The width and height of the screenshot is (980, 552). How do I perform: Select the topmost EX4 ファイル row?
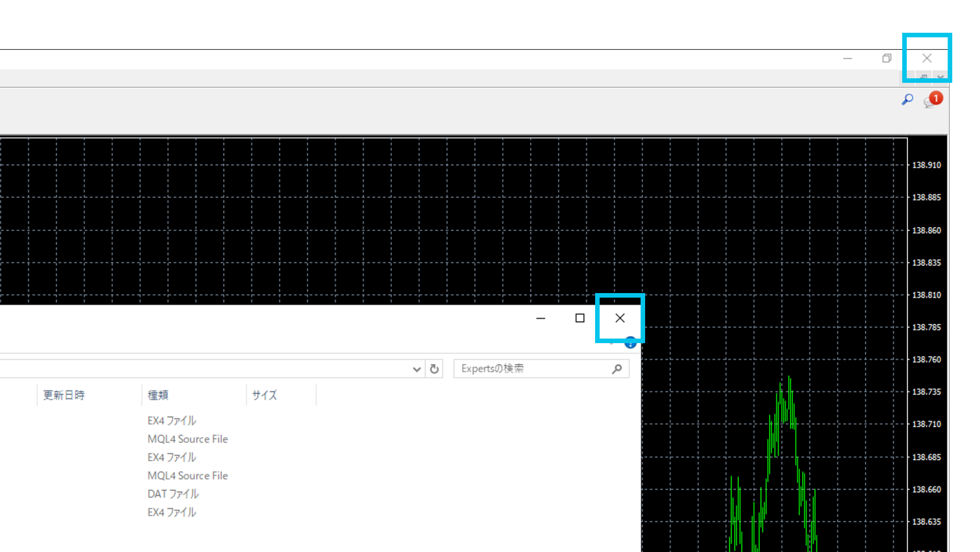(x=172, y=420)
